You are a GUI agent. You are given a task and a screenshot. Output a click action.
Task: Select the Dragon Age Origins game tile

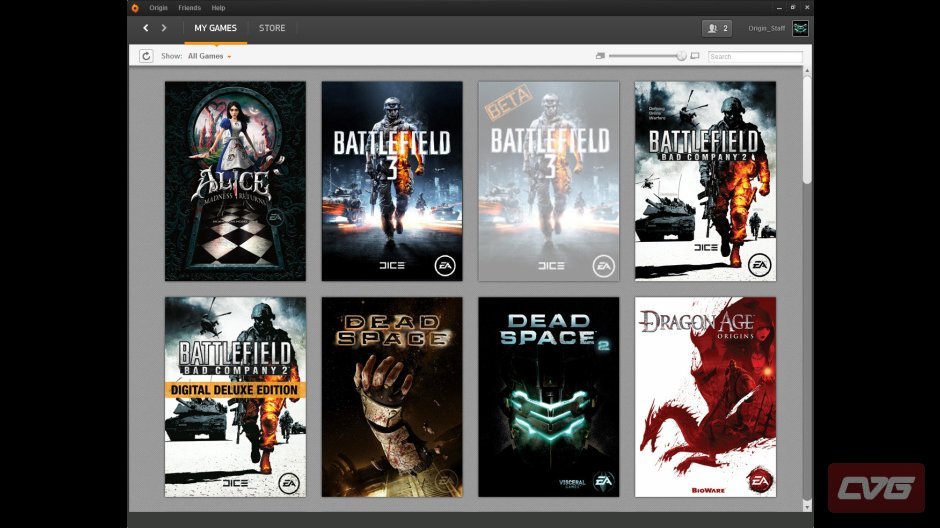tap(705, 397)
